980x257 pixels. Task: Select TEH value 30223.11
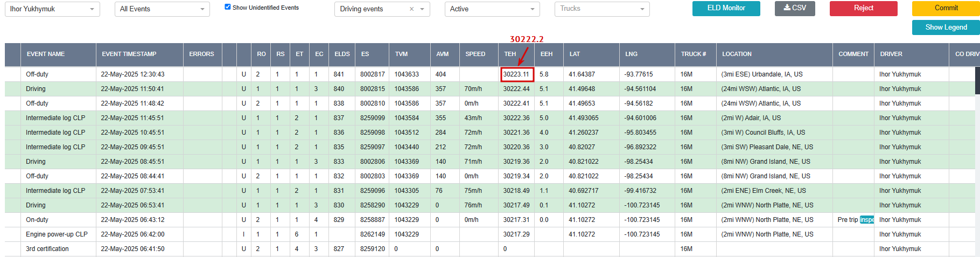[516, 74]
